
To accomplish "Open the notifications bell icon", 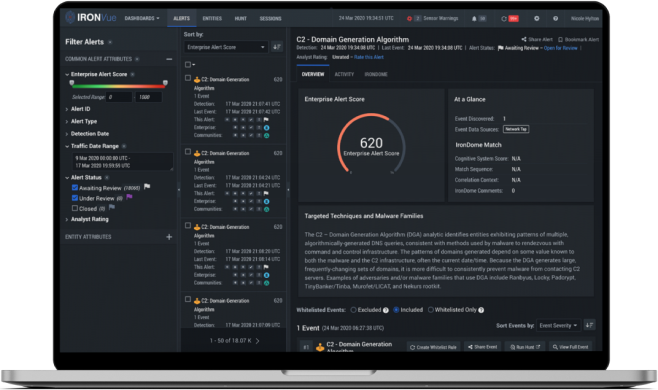I will [474, 18].
